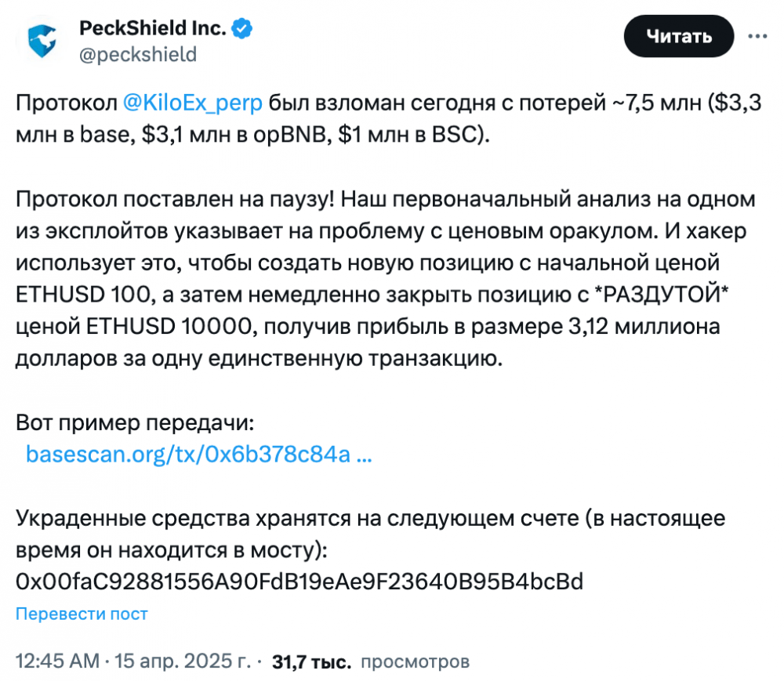Translate the post via Перевести пост
The image size is (784, 681).
(82, 614)
